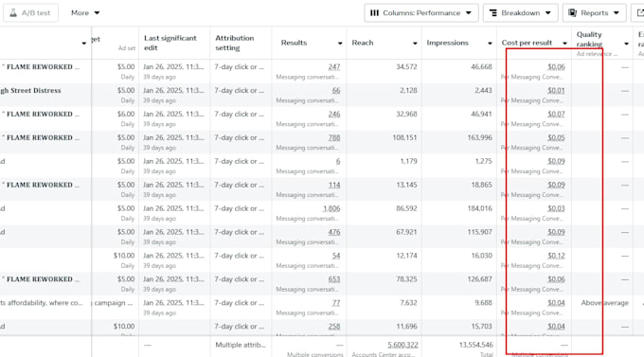Click the cost per result $0.03

[556, 208]
